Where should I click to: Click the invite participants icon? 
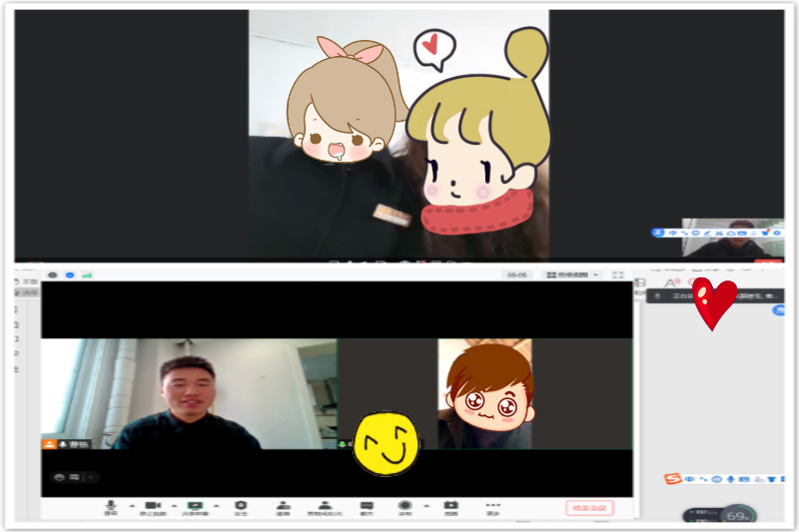click(x=284, y=507)
